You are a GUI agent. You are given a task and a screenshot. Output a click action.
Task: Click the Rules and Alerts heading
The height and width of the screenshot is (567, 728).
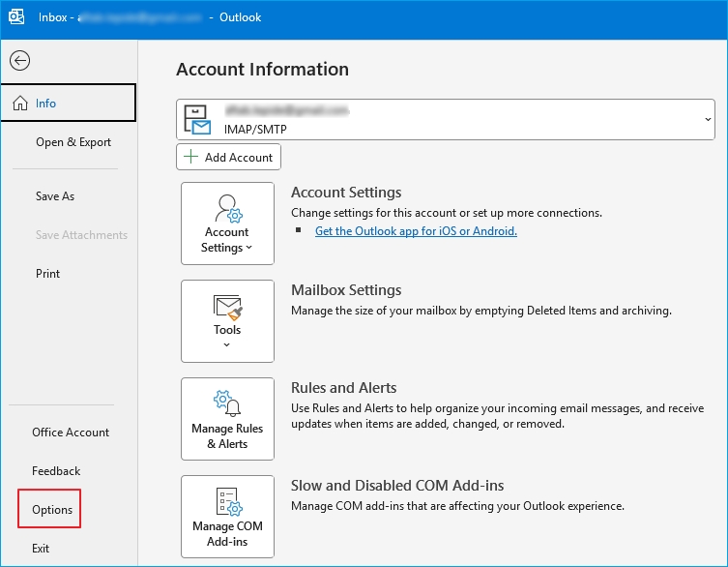[x=343, y=388]
